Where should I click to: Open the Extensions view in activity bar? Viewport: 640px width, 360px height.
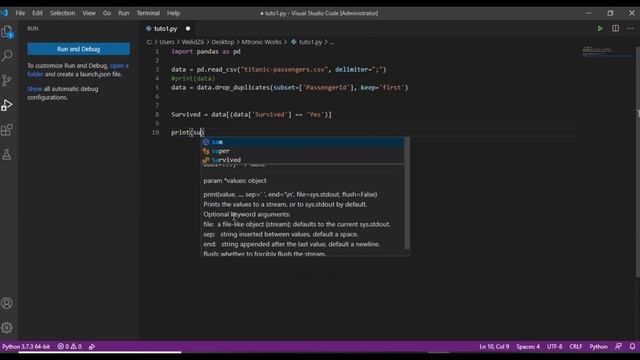coord(7,130)
